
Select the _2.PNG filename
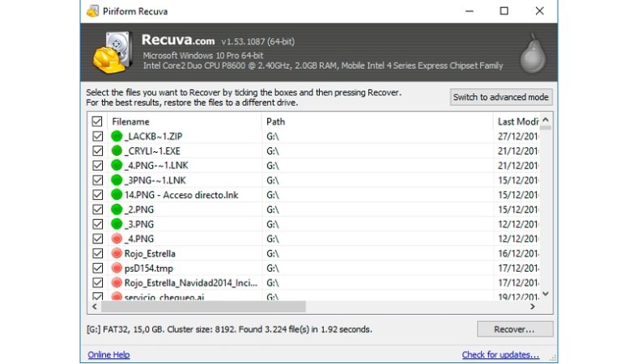coord(139,210)
